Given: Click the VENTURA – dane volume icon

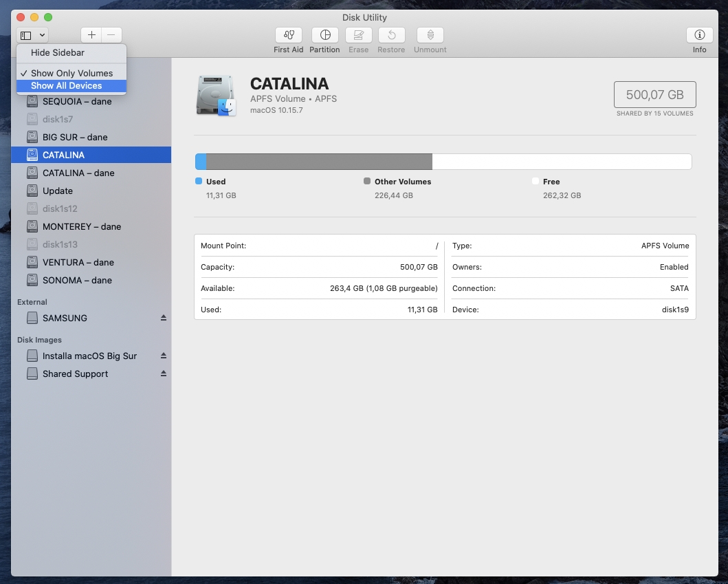Looking at the screenshot, I should (x=32, y=262).
